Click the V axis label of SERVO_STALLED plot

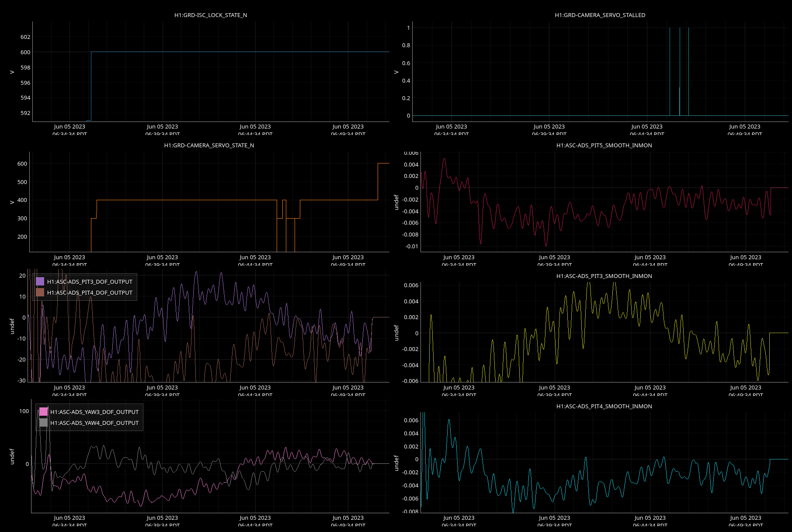396,72
